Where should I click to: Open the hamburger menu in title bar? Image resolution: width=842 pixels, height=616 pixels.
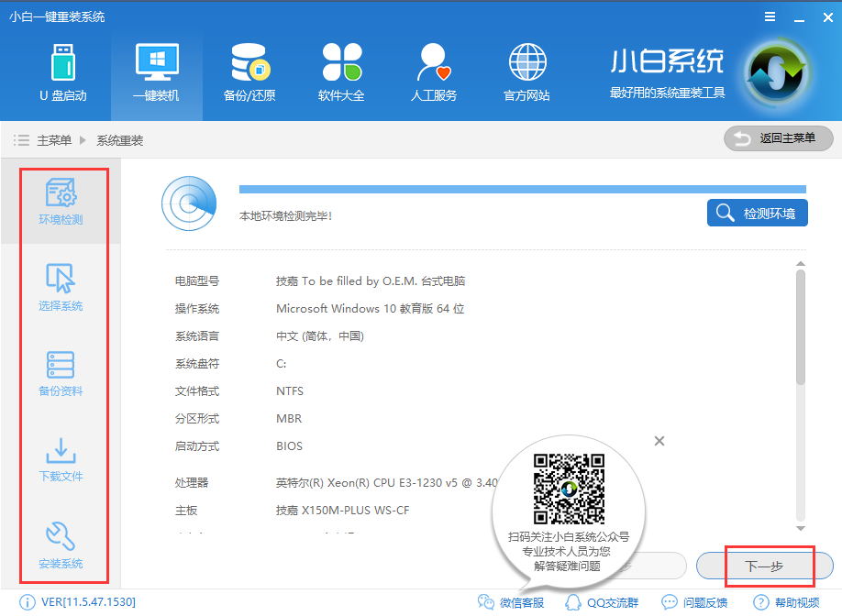pos(769,16)
